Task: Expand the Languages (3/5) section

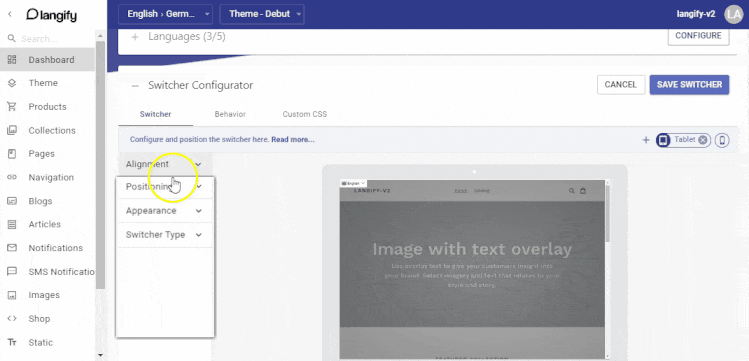Action: pyautogui.click(x=135, y=37)
